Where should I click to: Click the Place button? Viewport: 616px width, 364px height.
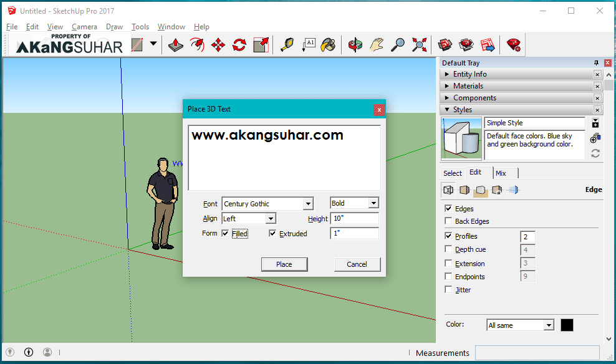tap(284, 264)
